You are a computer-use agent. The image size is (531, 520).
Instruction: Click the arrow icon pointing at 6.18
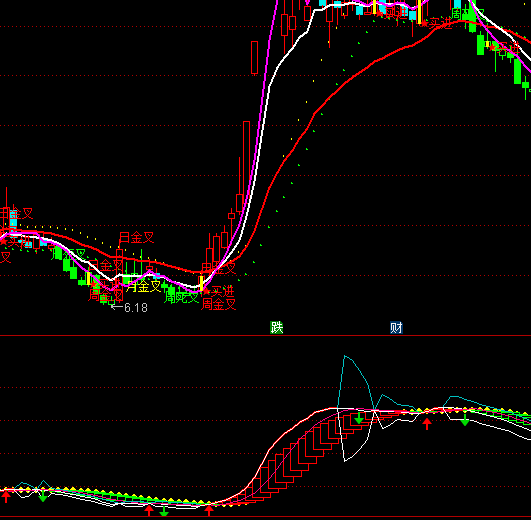[117, 307]
